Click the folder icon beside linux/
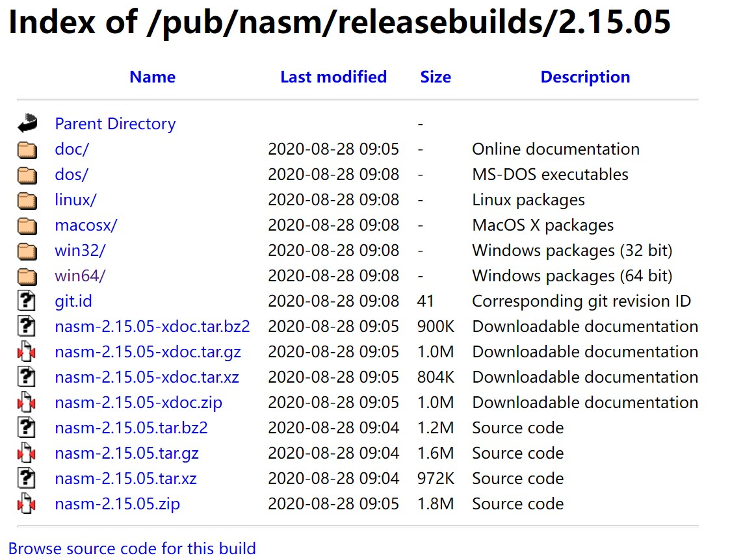This screenshot has width=743, height=560. [27, 199]
